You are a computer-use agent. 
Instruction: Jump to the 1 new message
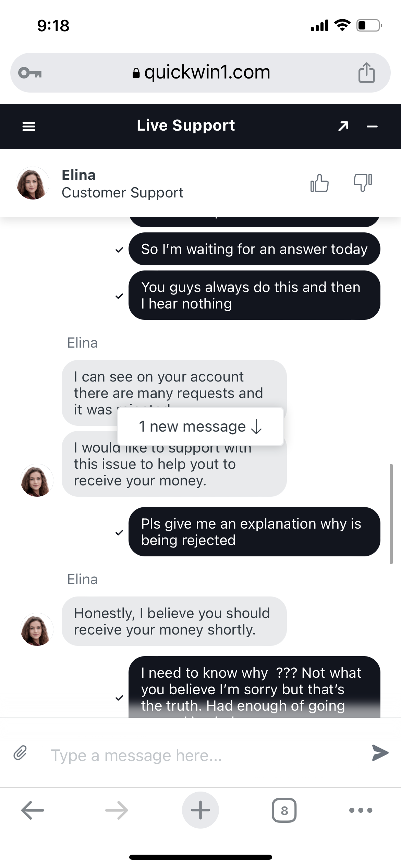(x=200, y=426)
